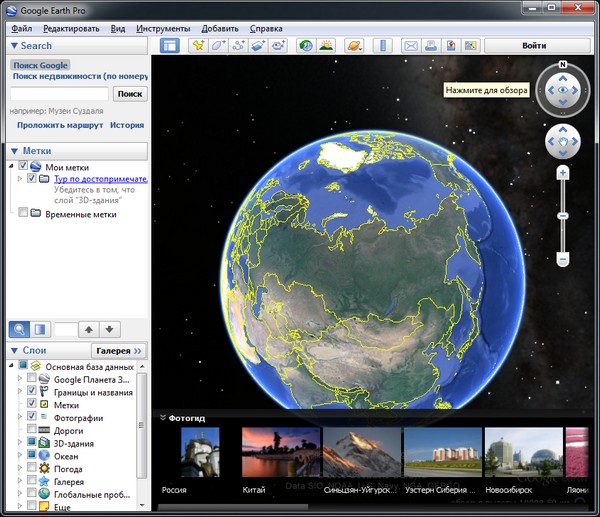
Task: Click the ruler measurement tool icon
Action: tap(384, 46)
